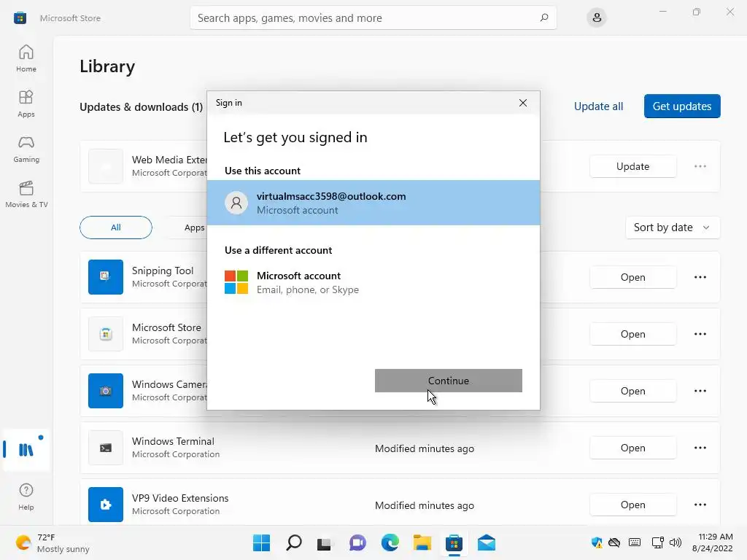This screenshot has height=560, width=747.
Task: Click the VP9 Video Extensions icon
Action: [106, 505]
